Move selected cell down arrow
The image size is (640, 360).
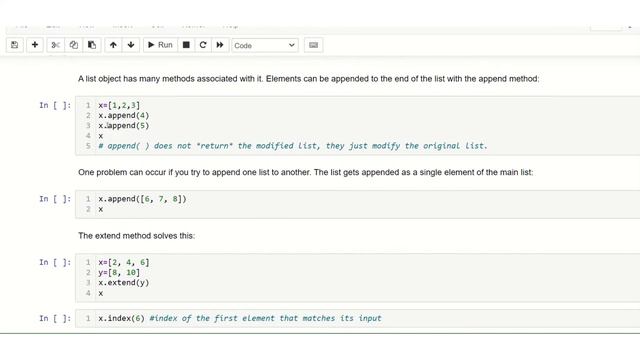[131, 45]
